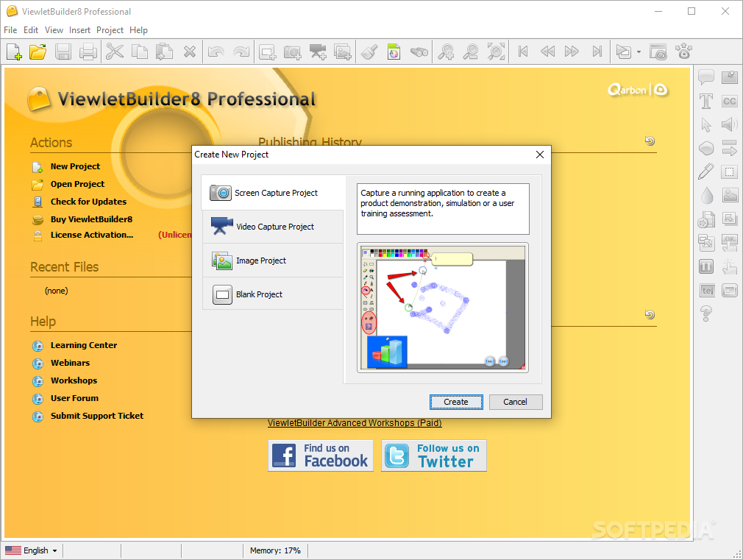This screenshot has height=560, width=743.
Task: Click Submit Support Ticket link
Action: click(97, 416)
